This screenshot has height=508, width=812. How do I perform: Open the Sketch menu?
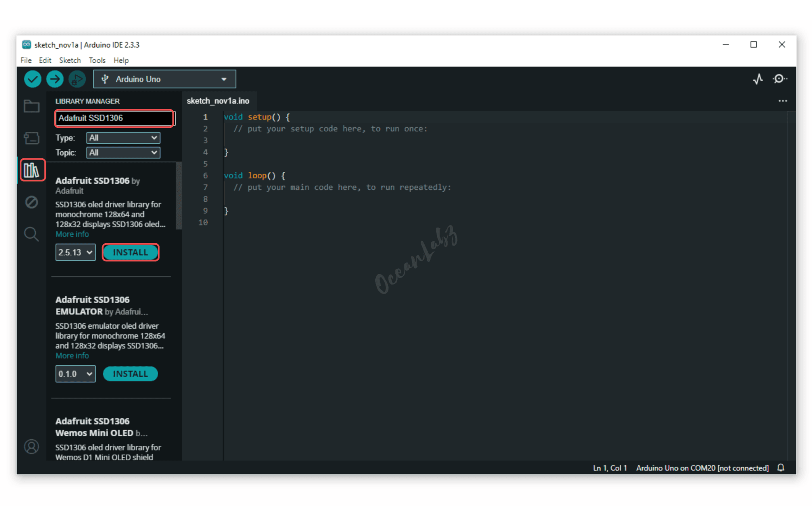point(70,60)
